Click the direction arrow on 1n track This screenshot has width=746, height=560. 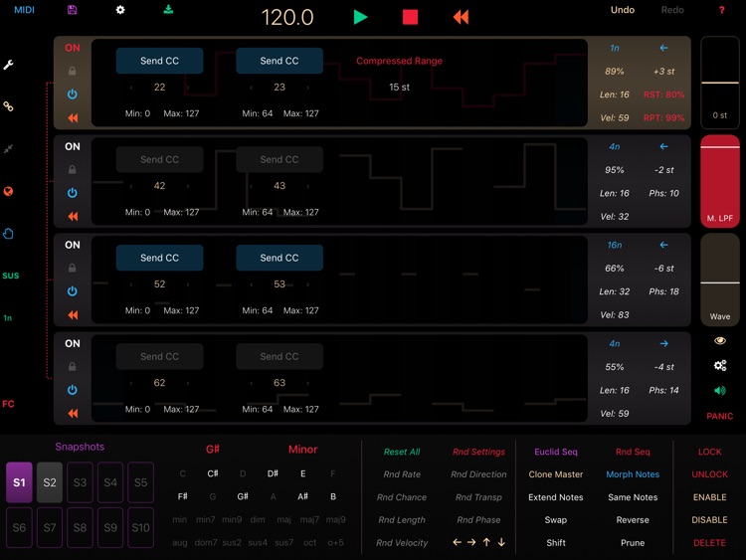pos(663,48)
